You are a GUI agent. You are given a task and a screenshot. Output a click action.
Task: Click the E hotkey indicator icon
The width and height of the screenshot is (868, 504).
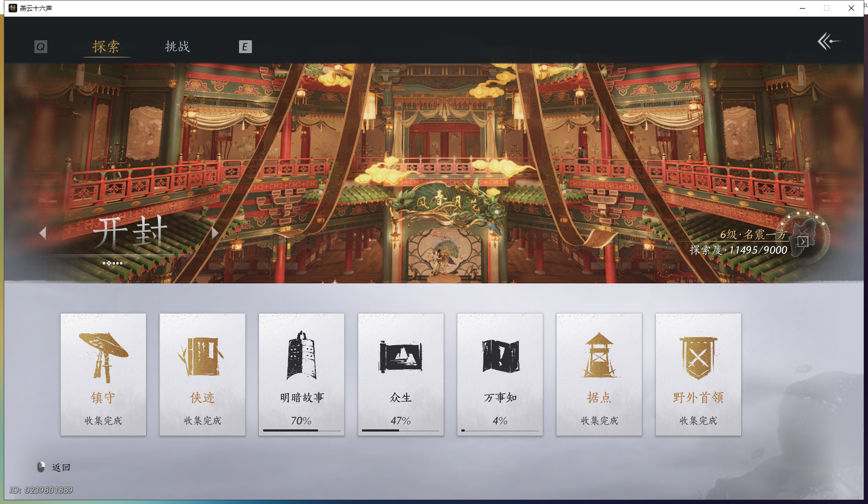[x=246, y=47]
